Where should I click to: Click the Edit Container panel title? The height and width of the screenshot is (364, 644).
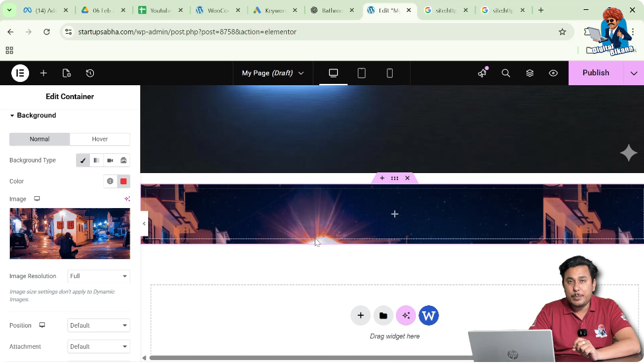coord(70,96)
